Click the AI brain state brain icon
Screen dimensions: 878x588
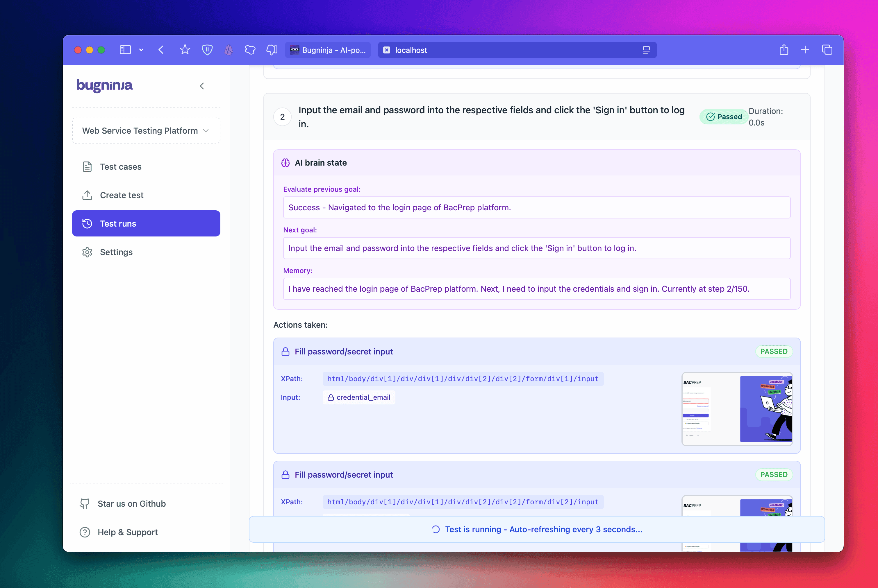[285, 163]
